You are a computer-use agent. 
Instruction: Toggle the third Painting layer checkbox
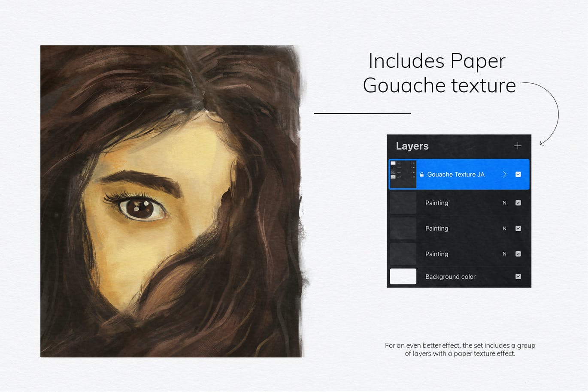518,253
